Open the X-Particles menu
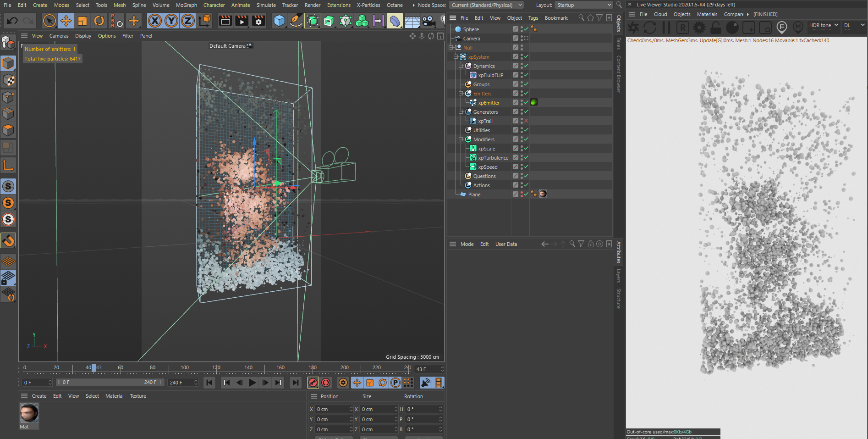Image resolution: width=868 pixels, height=439 pixels. (x=368, y=5)
